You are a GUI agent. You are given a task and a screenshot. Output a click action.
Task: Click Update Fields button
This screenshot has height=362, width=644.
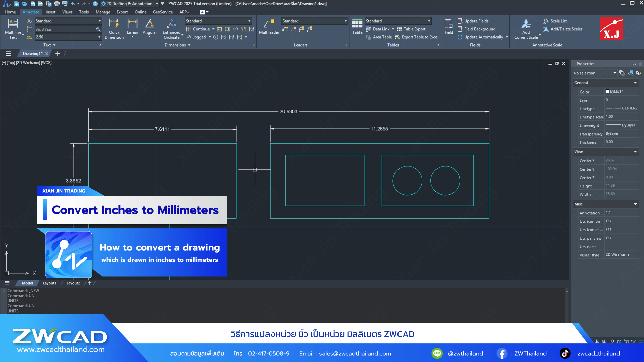tap(473, 21)
